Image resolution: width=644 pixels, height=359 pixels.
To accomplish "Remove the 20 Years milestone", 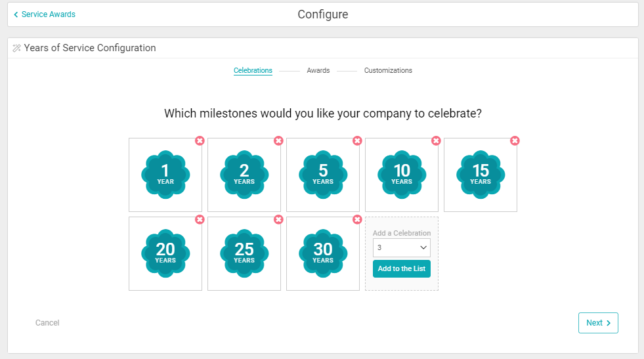I will [x=200, y=219].
